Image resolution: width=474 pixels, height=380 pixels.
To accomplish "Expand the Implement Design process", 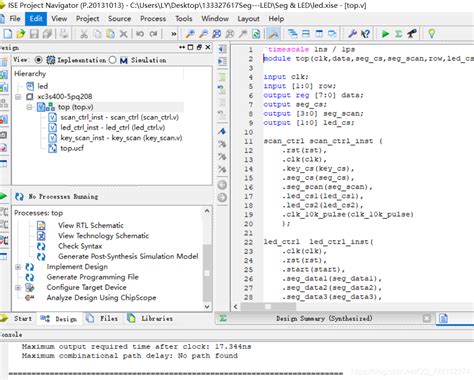I will [x=18, y=267].
